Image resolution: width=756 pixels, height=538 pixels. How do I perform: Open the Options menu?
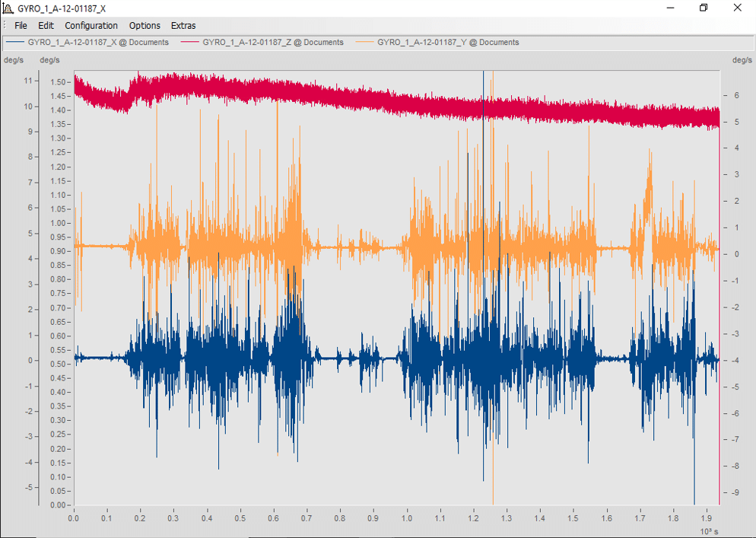(x=145, y=25)
